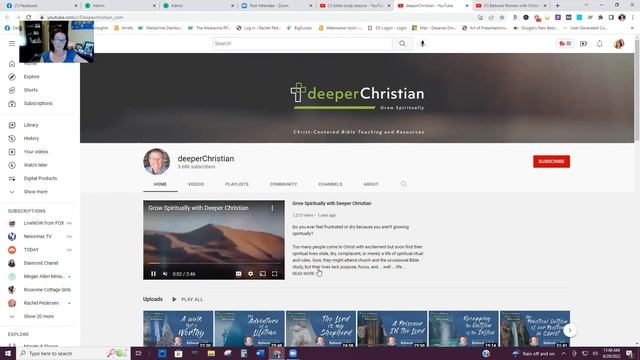Reload the page with the browser refresh icon

[x=29, y=18]
